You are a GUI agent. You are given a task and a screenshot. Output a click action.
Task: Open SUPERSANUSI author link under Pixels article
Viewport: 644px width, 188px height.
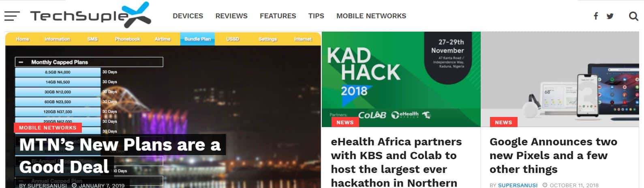coord(518,185)
